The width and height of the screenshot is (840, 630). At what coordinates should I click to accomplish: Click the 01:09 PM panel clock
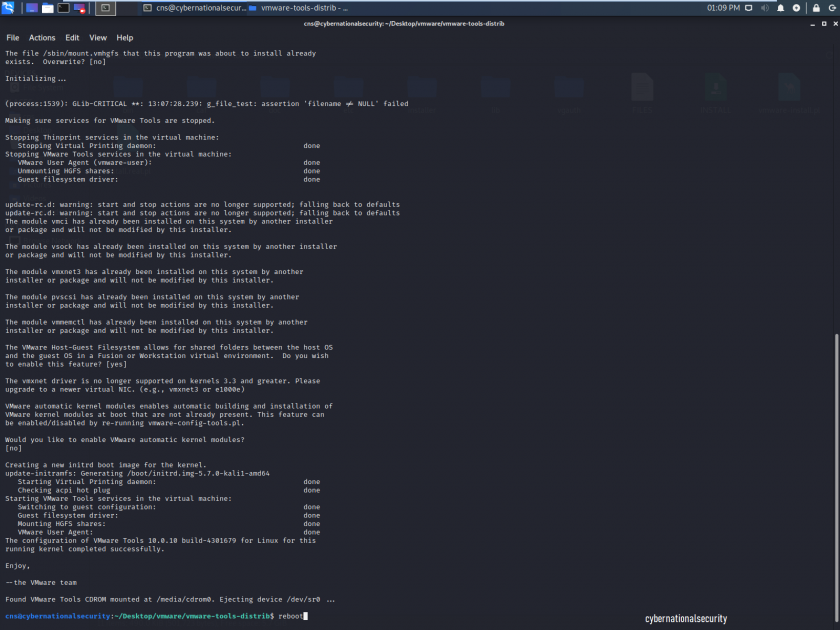pos(723,8)
